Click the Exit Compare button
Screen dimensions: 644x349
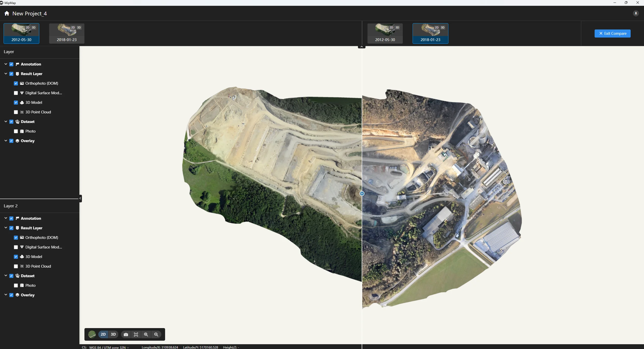[612, 33]
